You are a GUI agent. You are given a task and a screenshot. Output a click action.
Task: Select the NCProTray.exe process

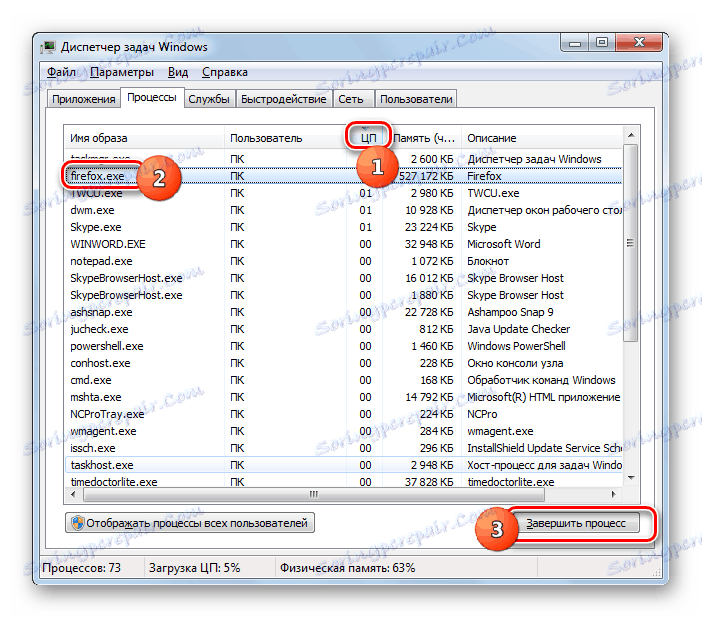click(x=343, y=414)
